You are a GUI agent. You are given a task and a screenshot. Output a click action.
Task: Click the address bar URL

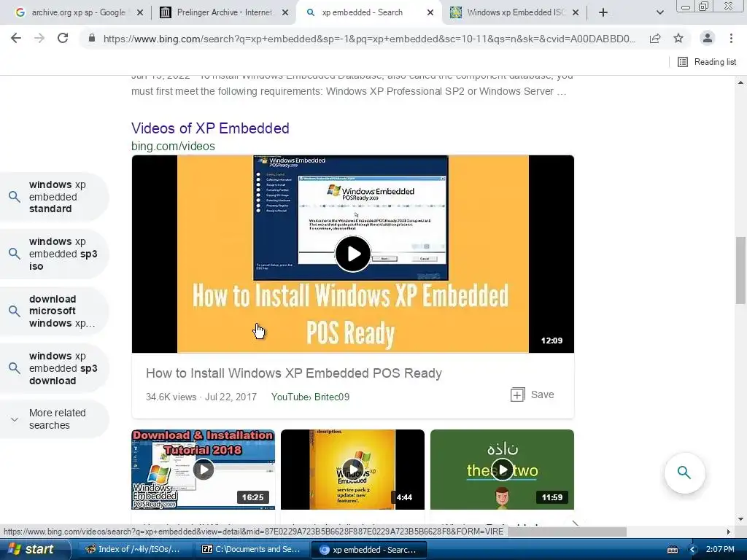(369, 39)
